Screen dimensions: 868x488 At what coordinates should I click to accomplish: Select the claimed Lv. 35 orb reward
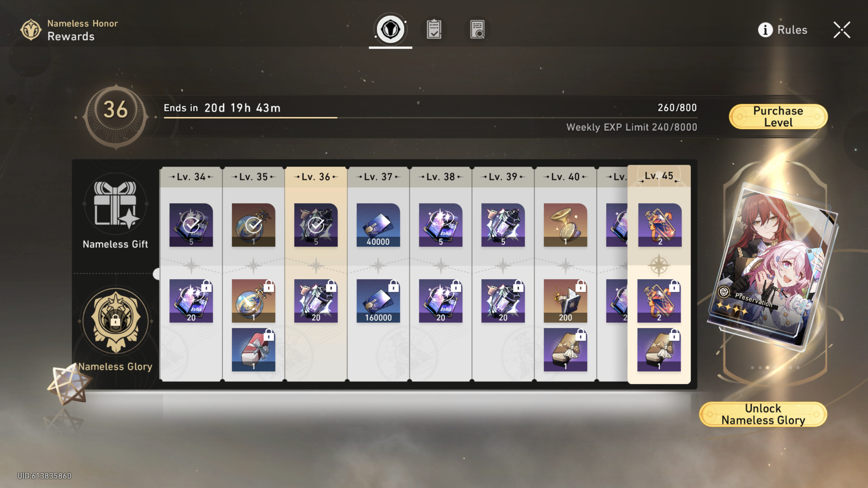point(253,225)
